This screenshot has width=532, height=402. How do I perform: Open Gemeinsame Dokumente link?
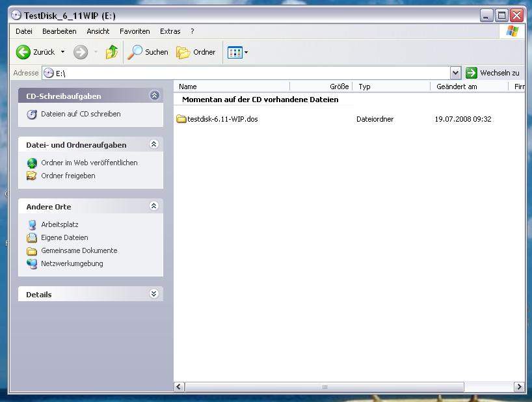point(79,250)
